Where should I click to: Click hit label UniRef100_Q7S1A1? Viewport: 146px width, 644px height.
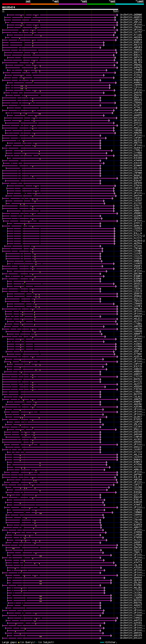coord(131,246)
